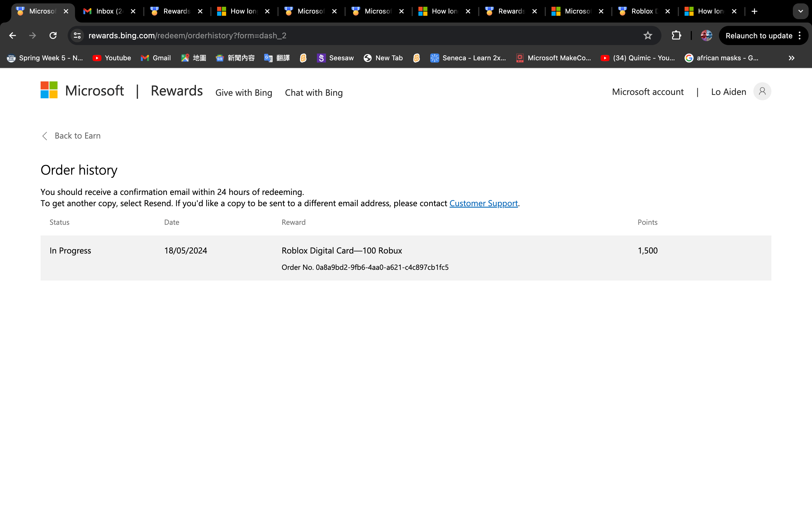Click the browser reload page icon
This screenshot has width=812, height=507.
(x=53, y=35)
